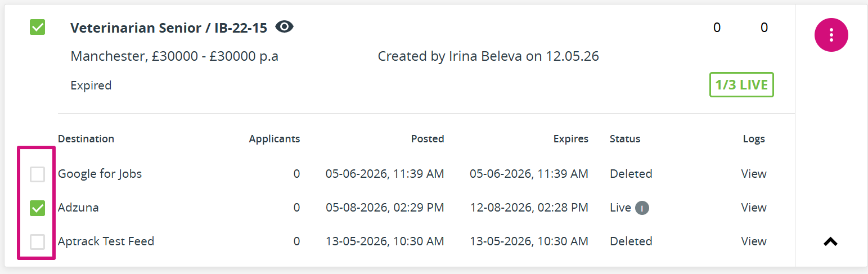Screen dimensions: 868x274
Task: Click the Expires column header
Action: tap(571, 139)
